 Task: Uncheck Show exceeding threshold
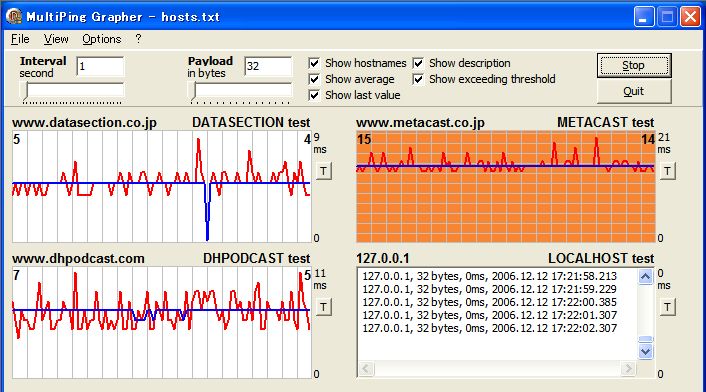(x=418, y=79)
